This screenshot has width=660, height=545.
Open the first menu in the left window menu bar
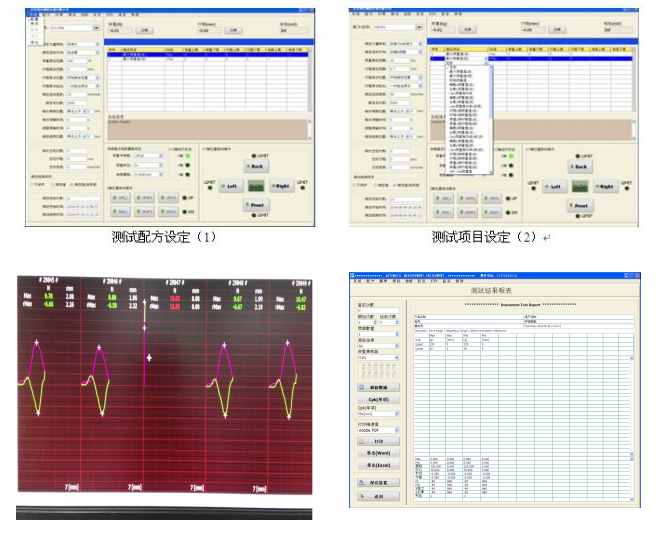[x=34, y=13]
